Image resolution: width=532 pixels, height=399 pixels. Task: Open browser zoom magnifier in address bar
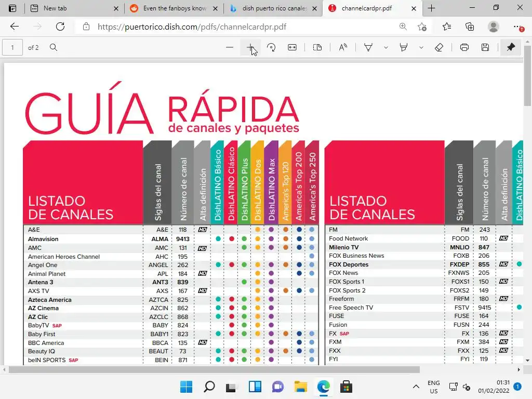point(403,27)
